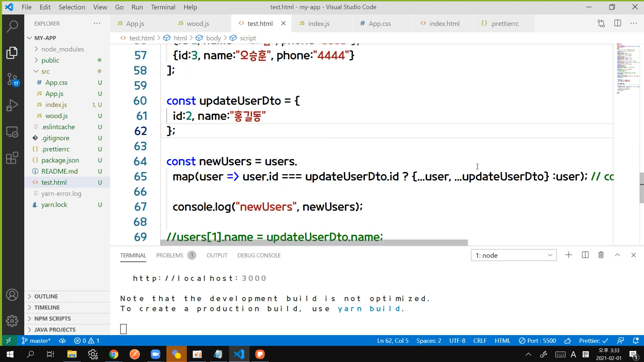Expand the OUTLINE section
Screen dimensions: 644x362
[x=67, y=296]
